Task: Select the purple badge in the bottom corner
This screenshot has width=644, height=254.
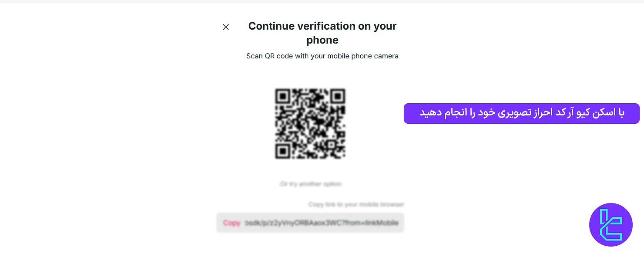Action: [x=611, y=225]
